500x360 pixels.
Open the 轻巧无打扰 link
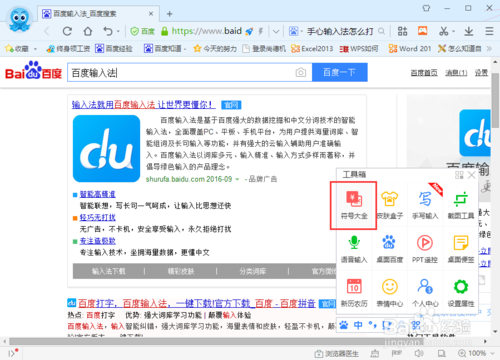tap(97, 218)
